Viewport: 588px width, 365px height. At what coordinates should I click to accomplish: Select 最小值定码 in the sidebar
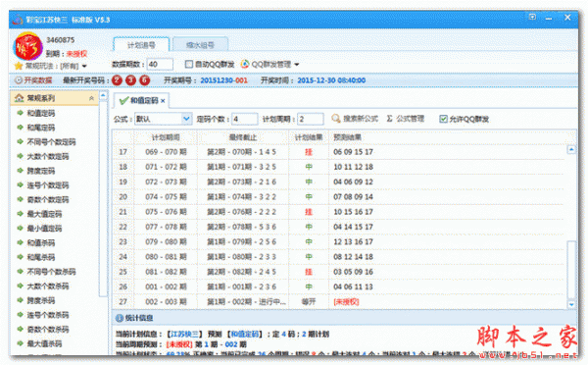(x=44, y=229)
